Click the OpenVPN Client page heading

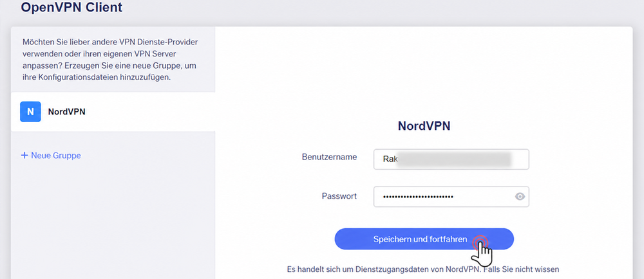click(71, 7)
